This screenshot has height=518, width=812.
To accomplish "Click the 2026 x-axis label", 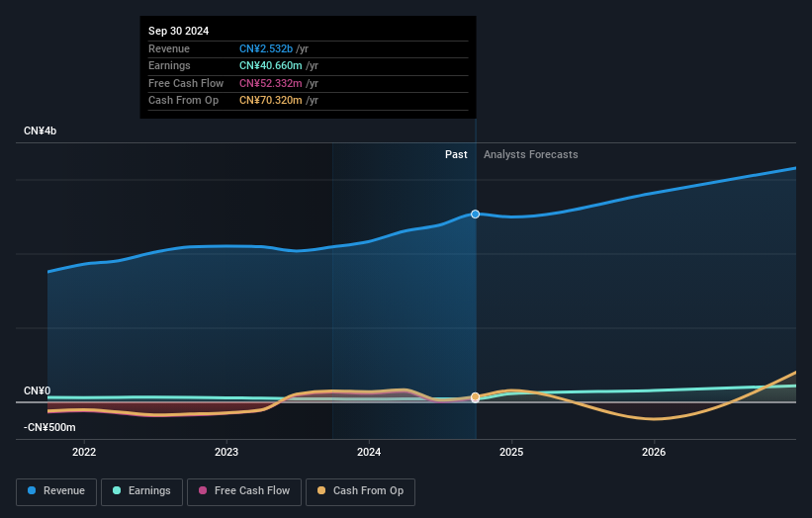I will click(x=654, y=453).
